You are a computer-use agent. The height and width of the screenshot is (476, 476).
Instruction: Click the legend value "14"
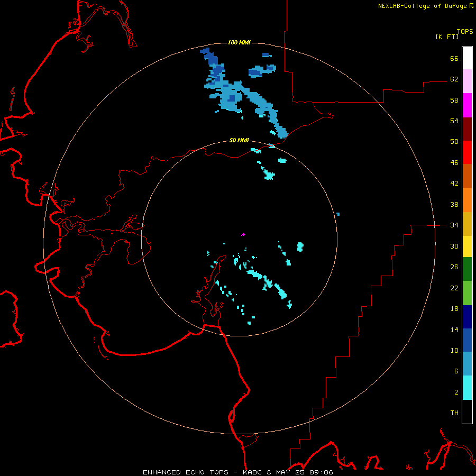tap(454, 329)
